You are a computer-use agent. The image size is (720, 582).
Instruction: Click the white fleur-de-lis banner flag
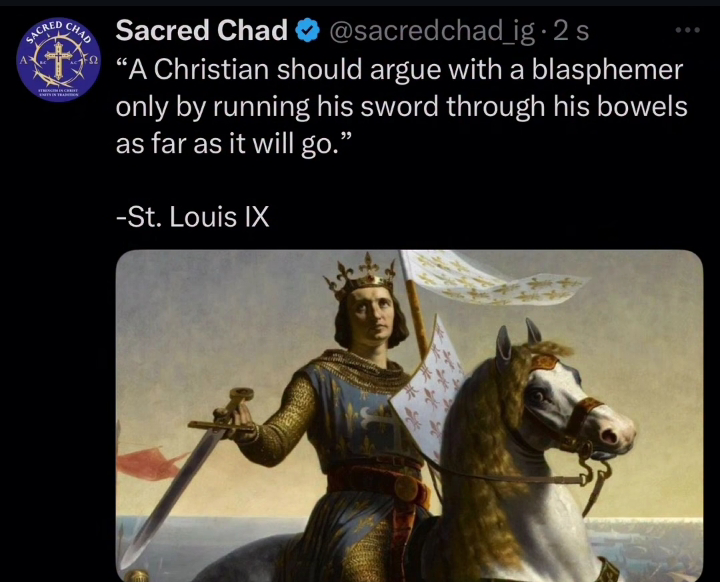point(489,277)
